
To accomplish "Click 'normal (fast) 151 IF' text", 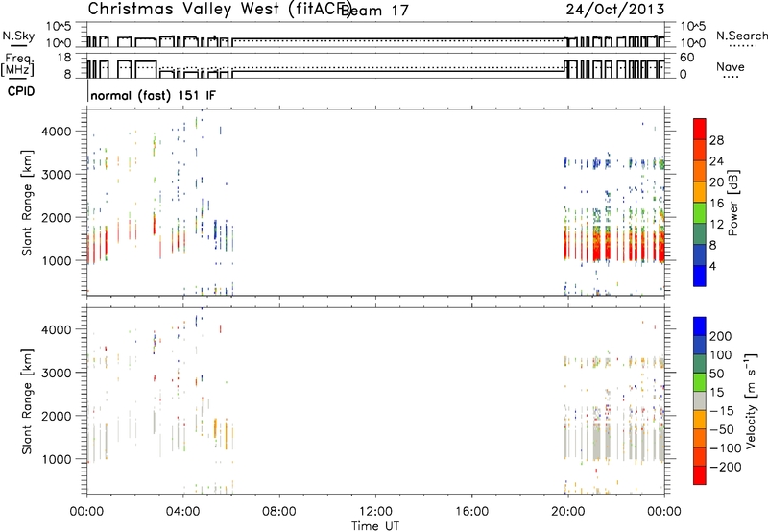I will pos(153,95).
